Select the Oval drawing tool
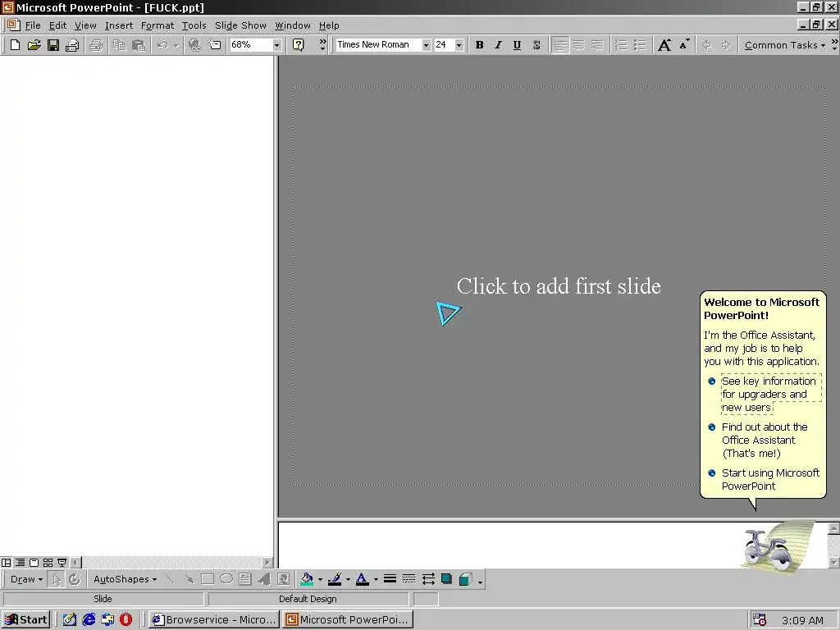This screenshot has width=840, height=630. (x=226, y=579)
